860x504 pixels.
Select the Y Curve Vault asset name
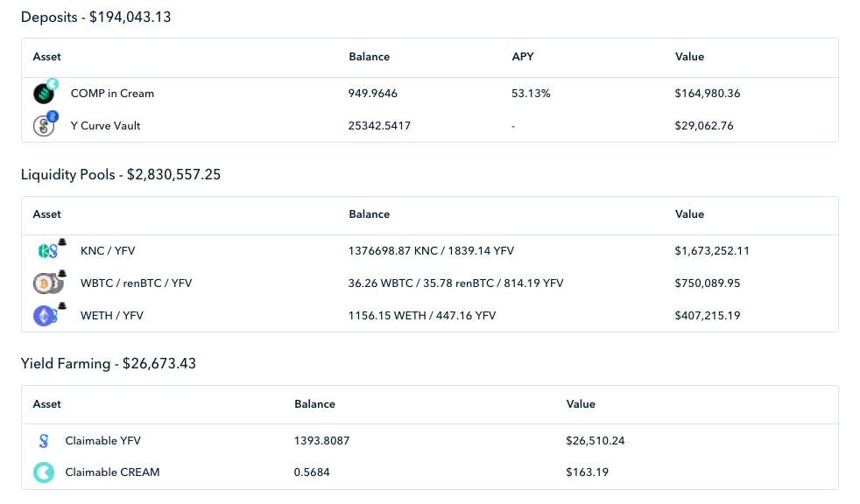click(105, 125)
